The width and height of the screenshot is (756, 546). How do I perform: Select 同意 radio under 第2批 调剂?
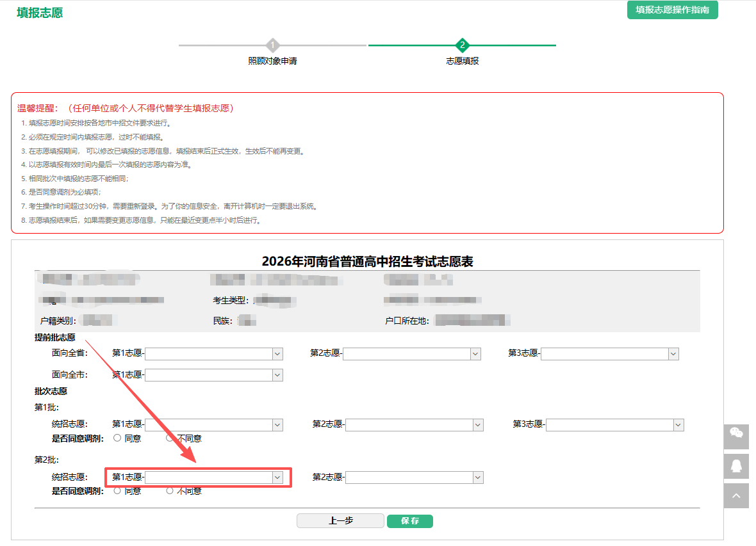[117, 490]
